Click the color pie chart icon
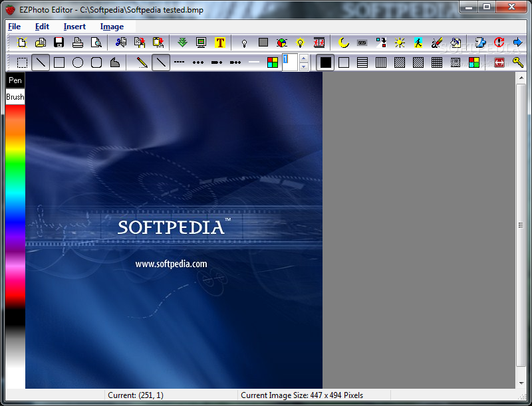The image size is (532, 406). pos(281,43)
